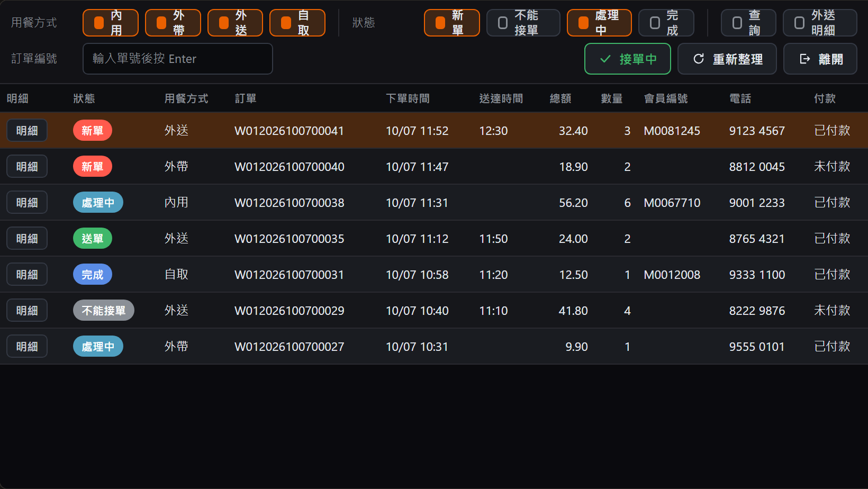Viewport: 868px width, 489px height.
Task: Click 處理中 badge on order W012026100700027
Action: (98, 347)
